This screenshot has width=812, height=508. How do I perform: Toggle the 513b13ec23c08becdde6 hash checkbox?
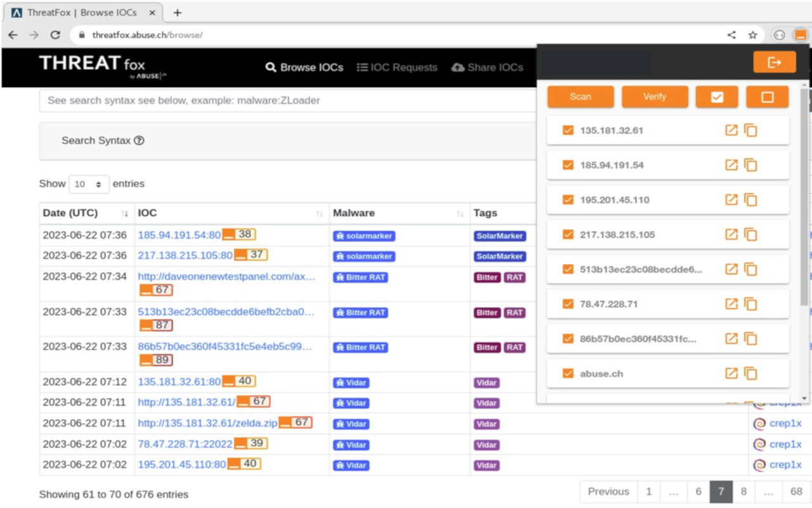tap(568, 269)
